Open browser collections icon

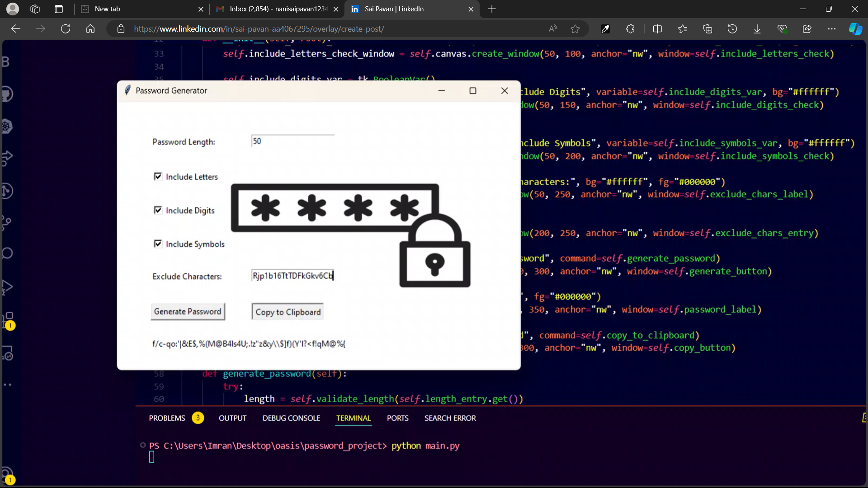[x=708, y=29]
